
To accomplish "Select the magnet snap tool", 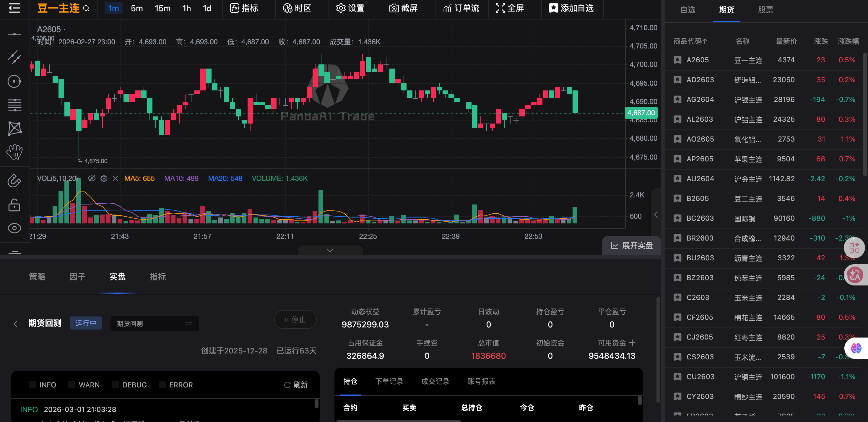I will [x=14, y=181].
